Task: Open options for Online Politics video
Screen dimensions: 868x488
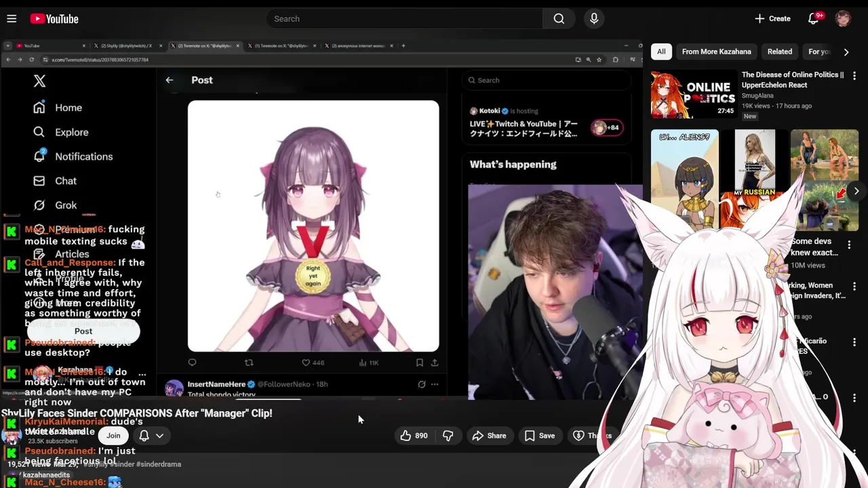Action: 854,76
